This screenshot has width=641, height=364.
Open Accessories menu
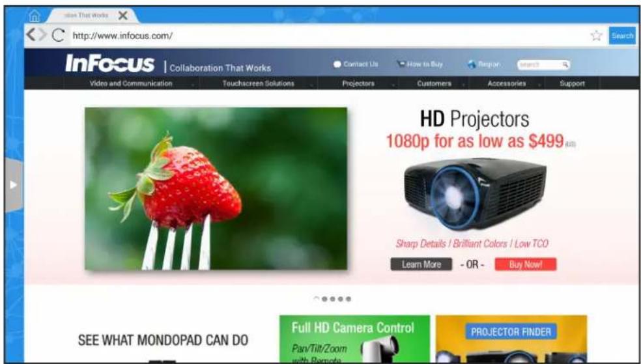coord(507,83)
